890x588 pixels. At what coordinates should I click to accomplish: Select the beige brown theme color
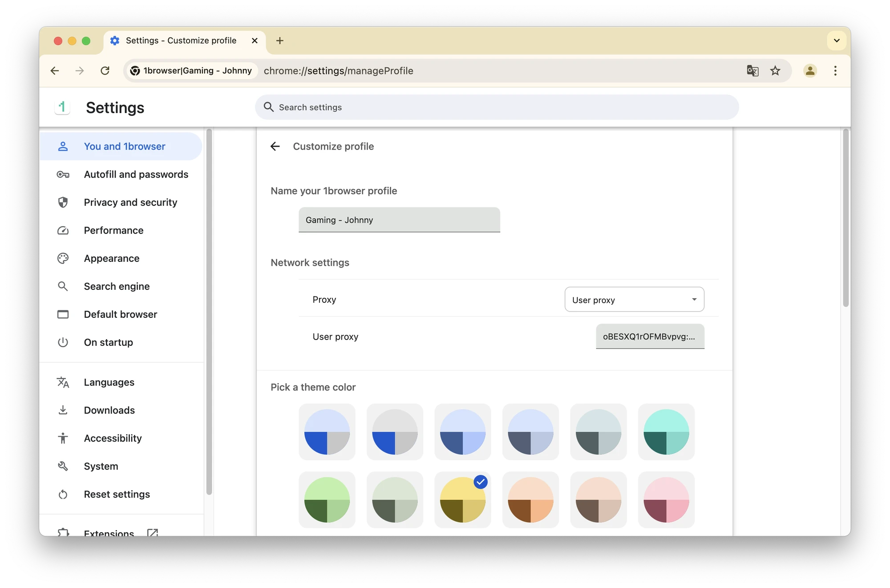click(599, 500)
